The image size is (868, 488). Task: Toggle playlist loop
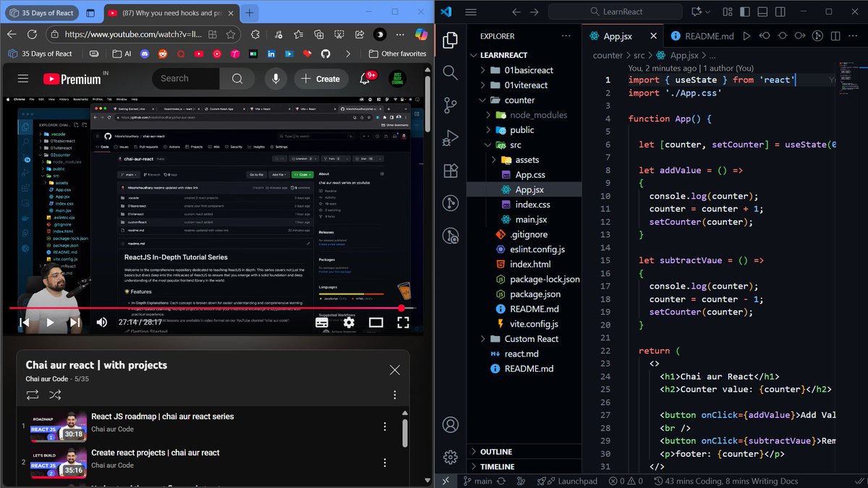32,395
